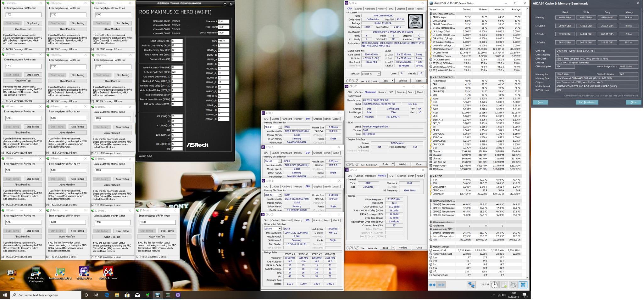
Task: Open the network tray icon
Action: point(499,295)
